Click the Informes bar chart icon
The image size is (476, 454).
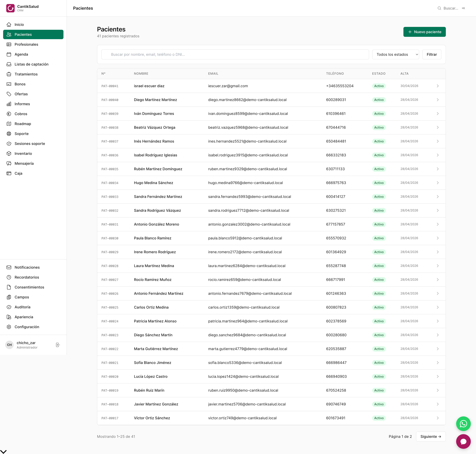click(9, 104)
